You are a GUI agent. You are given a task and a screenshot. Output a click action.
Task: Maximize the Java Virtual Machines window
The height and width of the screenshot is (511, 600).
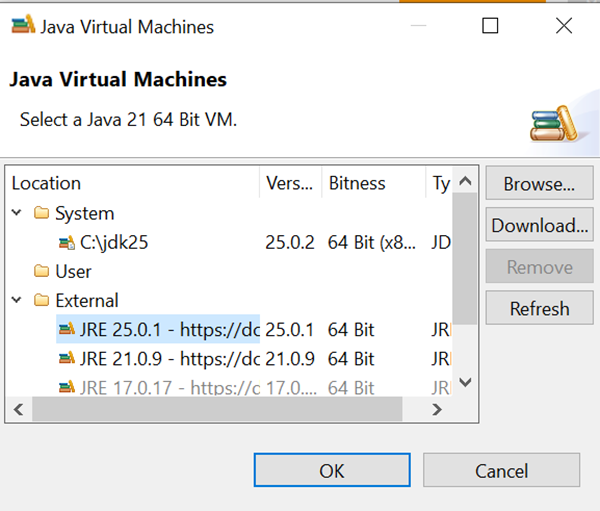[x=490, y=26]
